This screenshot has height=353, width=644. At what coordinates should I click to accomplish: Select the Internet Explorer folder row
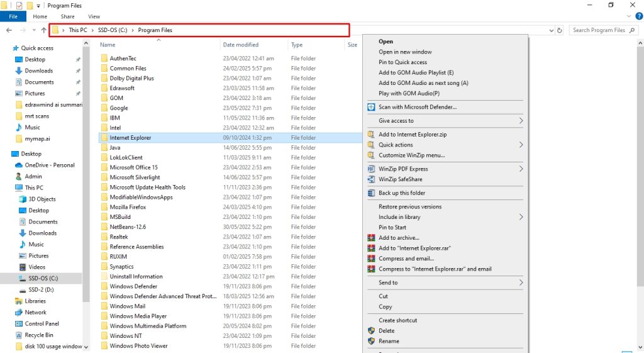coord(230,138)
